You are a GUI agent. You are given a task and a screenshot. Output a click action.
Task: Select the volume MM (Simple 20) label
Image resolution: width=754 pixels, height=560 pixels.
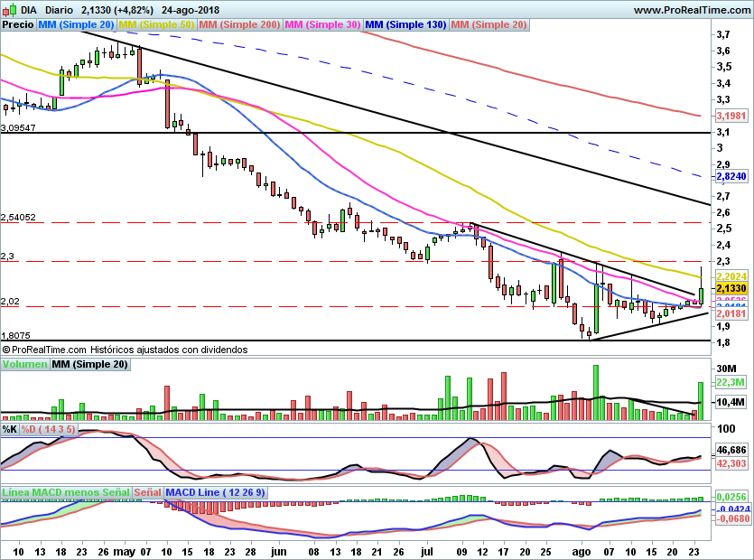pyautogui.click(x=90, y=364)
